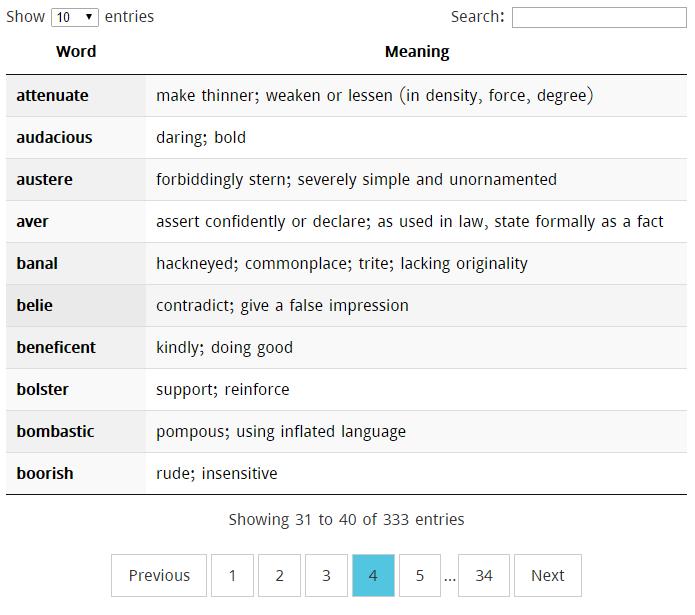This screenshot has width=695, height=615.
Task: Jump to page 1
Action: point(232,575)
